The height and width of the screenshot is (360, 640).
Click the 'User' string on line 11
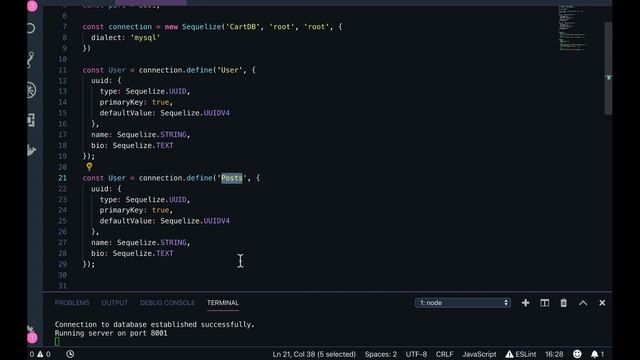[229, 70]
